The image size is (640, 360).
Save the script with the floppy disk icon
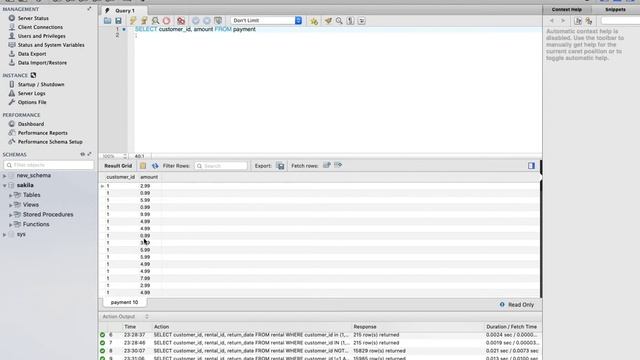point(118,20)
